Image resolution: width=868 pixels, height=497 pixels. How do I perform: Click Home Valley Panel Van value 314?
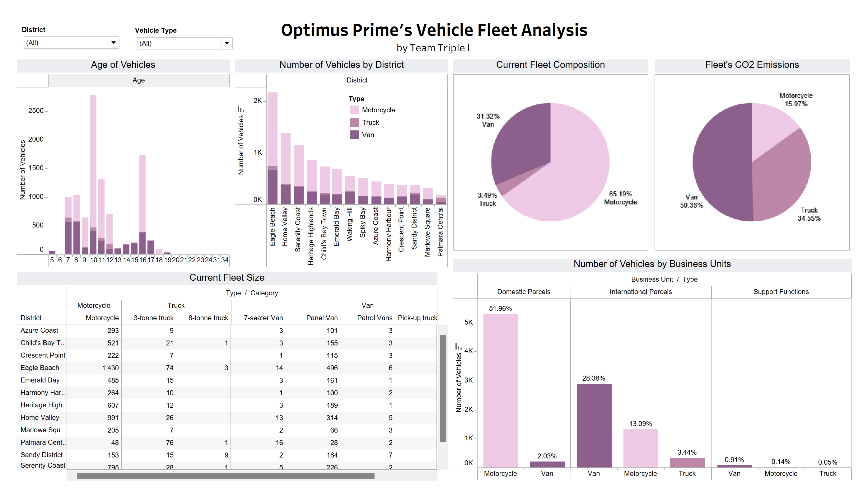[332, 417]
